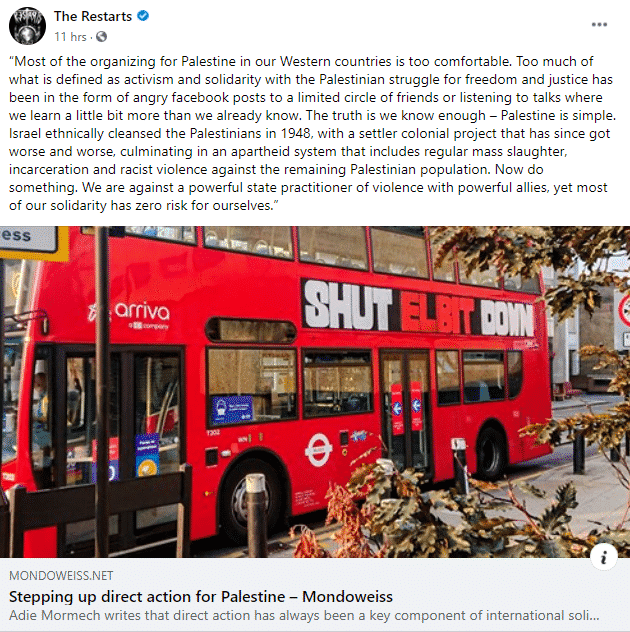Click the MONDOWEISS.NET source label
This screenshot has width=630, height=632.
click(x=61, y=576)
